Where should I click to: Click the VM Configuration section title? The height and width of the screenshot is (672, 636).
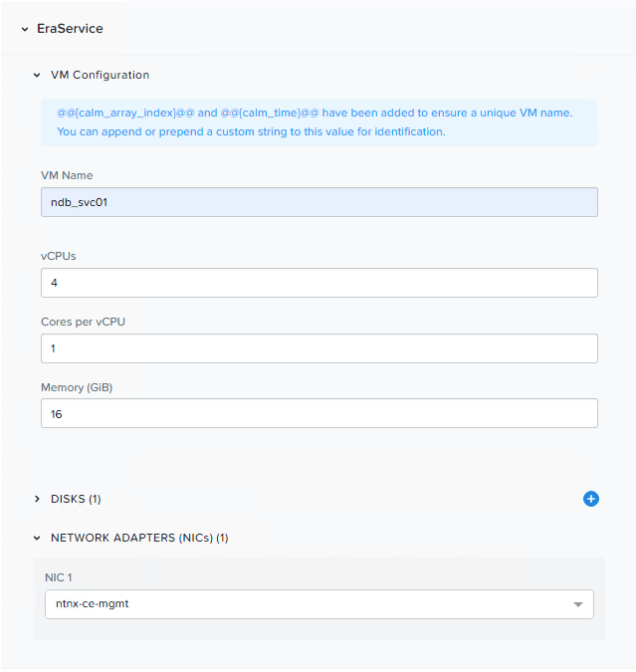click(x=100, y=75)
